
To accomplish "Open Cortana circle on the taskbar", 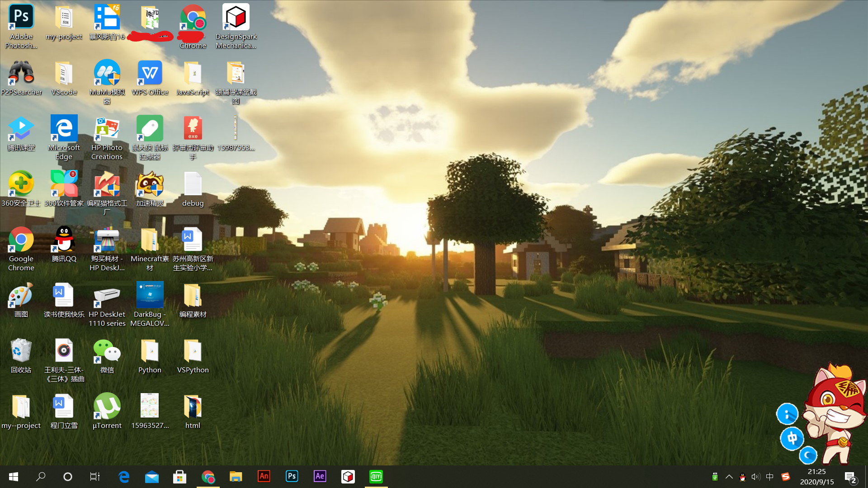I will pos(68,477).
